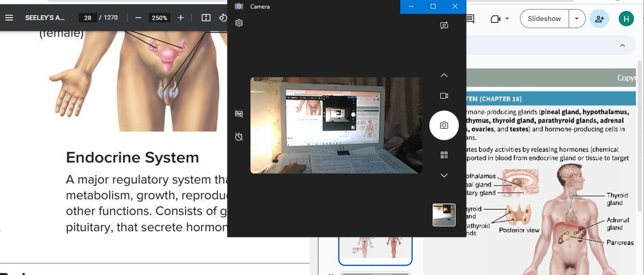
Task: Open Camera app settings gear
Action: pyautogui.click(x=239, y=23)
